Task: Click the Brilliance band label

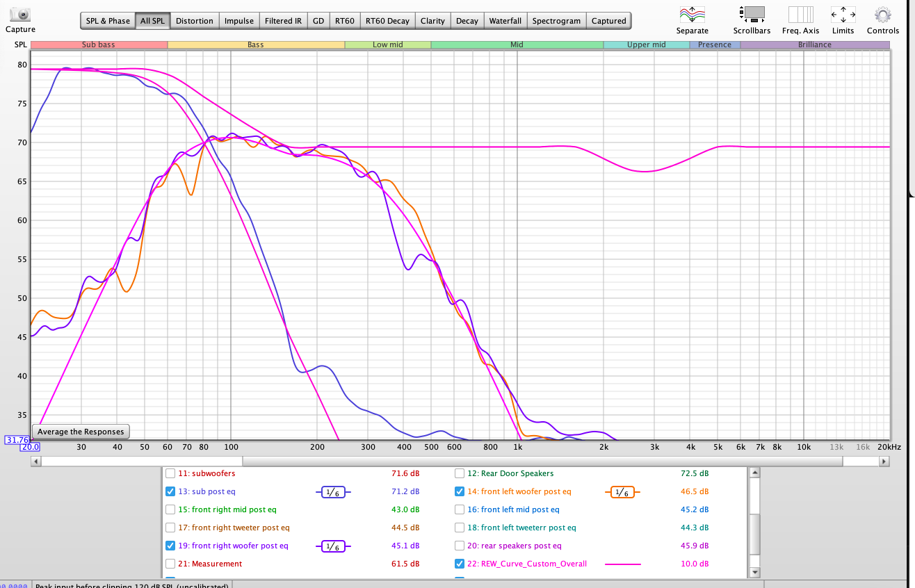Action: [815, 44]
